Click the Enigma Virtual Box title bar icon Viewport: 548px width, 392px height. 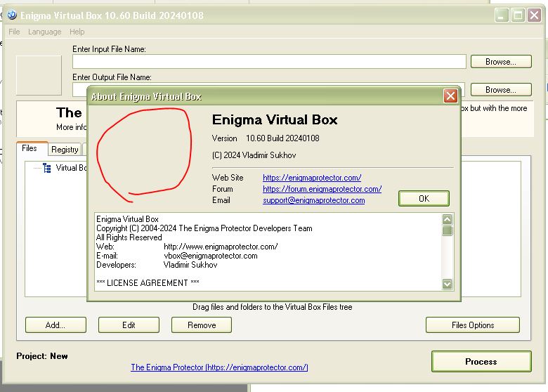pyautogui.click(x=12, y=15)
